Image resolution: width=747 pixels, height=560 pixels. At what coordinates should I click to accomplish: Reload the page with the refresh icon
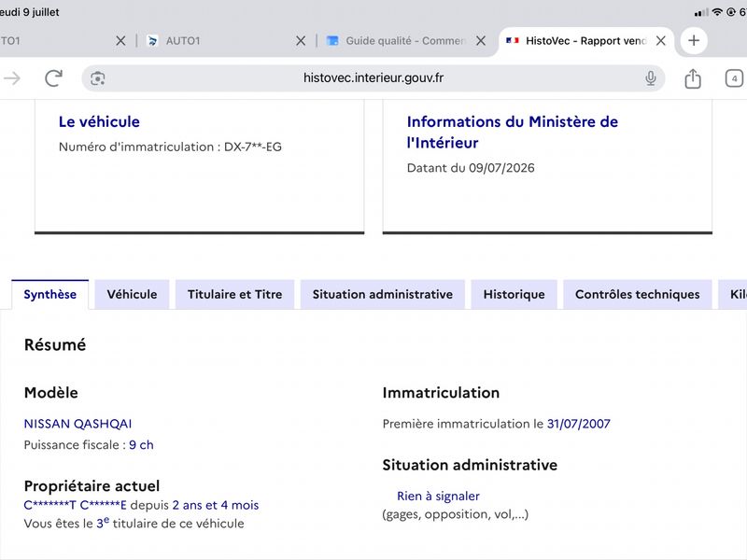click(53, 78)
